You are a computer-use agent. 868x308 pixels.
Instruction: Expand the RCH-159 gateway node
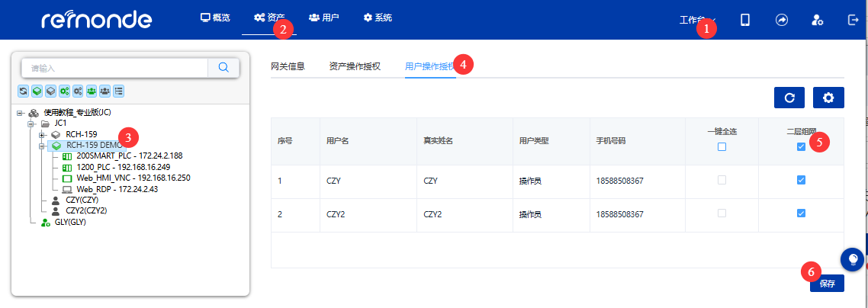[42, 135]
